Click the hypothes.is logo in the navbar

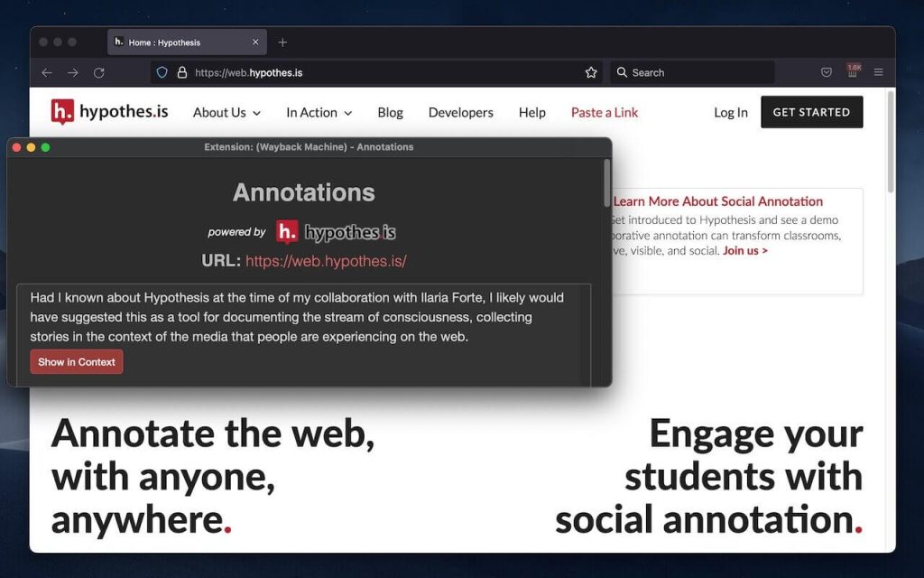coord(108,111)
